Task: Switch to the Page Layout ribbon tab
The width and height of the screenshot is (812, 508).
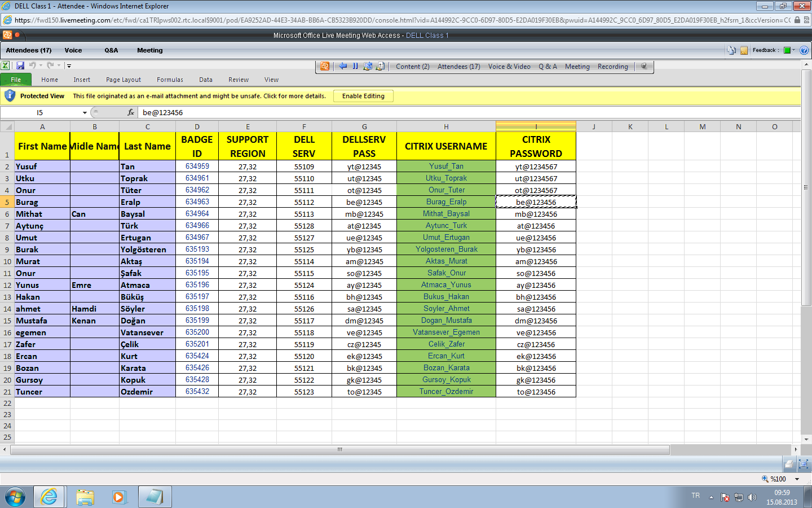Action: pyautogui.click(x=123, y=80)
